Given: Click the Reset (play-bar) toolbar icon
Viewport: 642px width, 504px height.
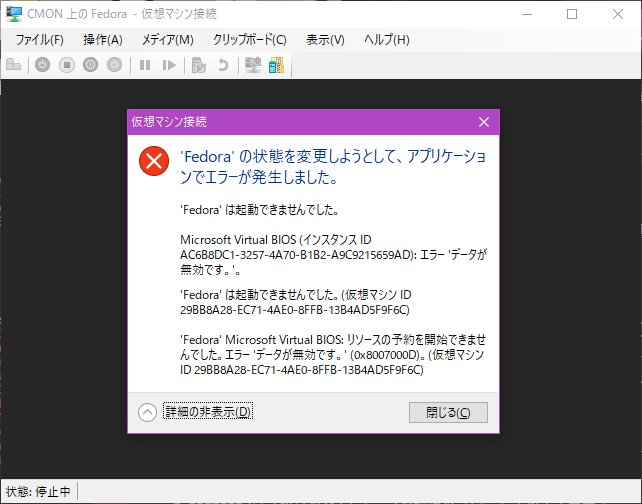Looking at the screenshot, I should (169, 65).
